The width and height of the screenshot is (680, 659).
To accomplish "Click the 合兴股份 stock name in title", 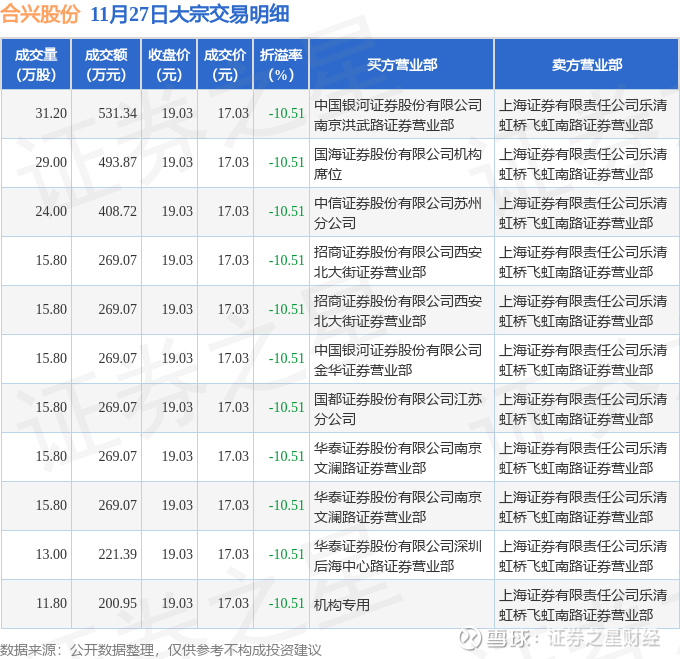I will click(40, 14).
